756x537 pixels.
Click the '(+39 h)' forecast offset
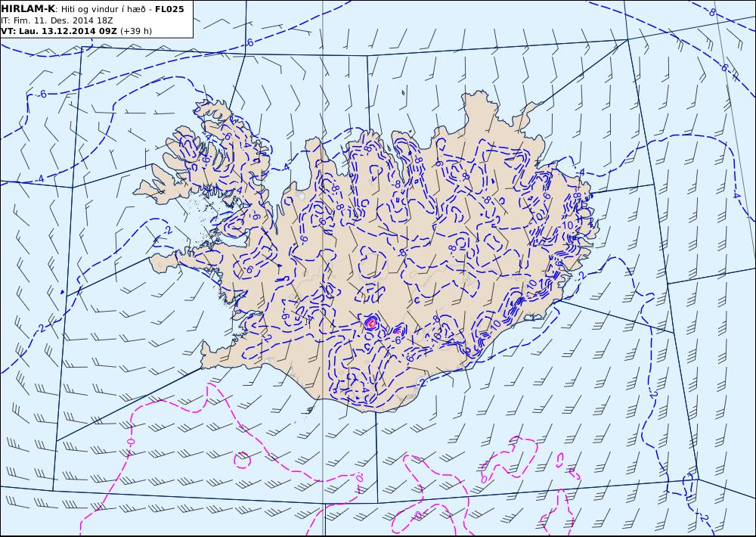[136, 31]
